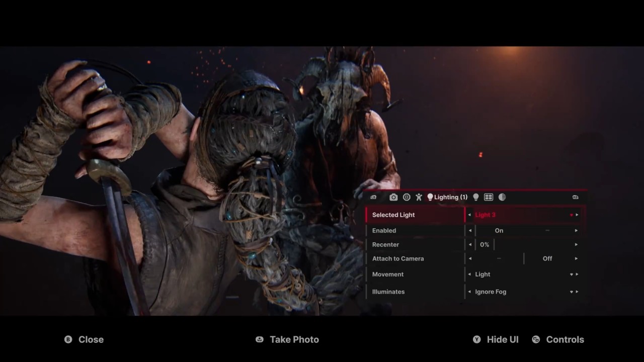Toggle Attach to Camera Off option
Image resolution: width=644 pixels, height=362 pixels.
pyautogui.click(x=547, y=258)
